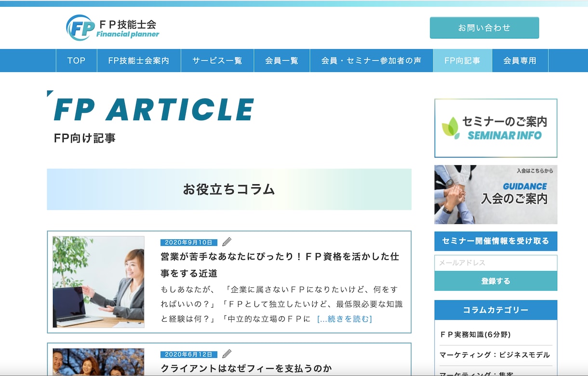
Task: Open the 会員専用 menu item
Action: click(520, 61)
